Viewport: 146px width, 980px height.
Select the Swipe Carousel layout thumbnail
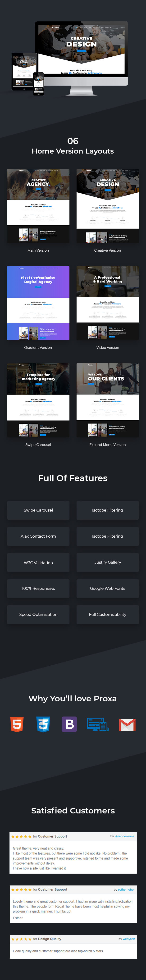[38, 400]
